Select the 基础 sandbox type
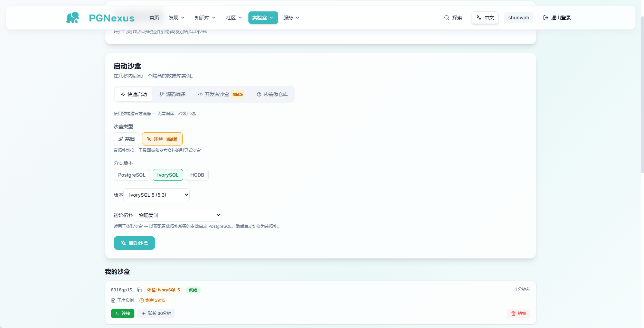Image resolution: width=644 pixels, height=328 pixels. [x=126, y=139]
